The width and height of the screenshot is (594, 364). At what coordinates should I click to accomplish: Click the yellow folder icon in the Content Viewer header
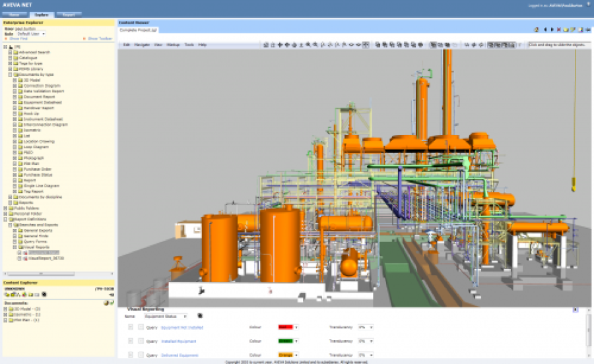pyautogui.click(x=566, y=30)
